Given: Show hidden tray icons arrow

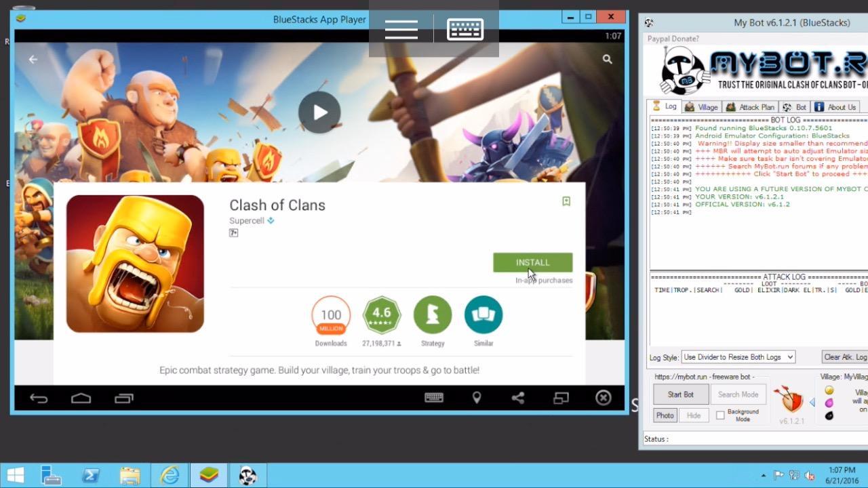Looking at the screenshot, I should pos(764,476).
